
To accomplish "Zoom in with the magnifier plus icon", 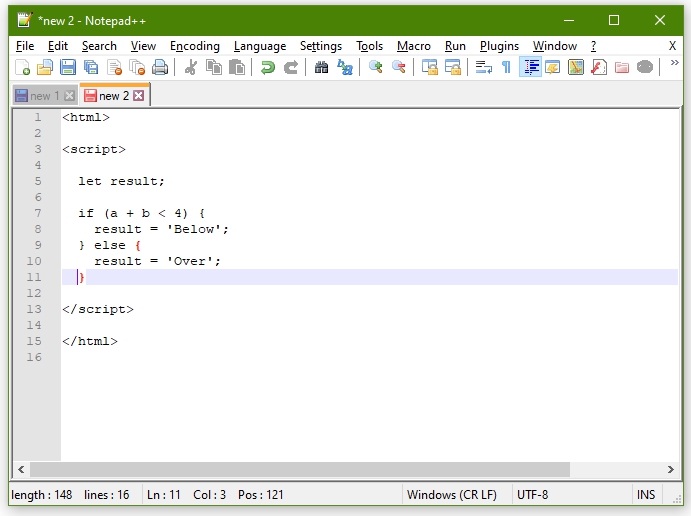I will tap(375, 67).
